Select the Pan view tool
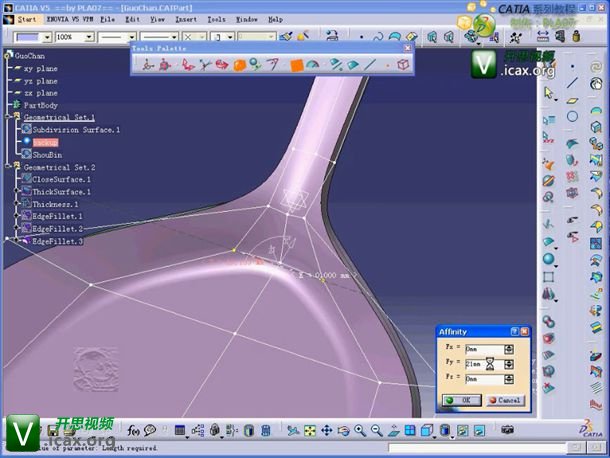Viewport: 610px width, 458px height. pos(327,431)
